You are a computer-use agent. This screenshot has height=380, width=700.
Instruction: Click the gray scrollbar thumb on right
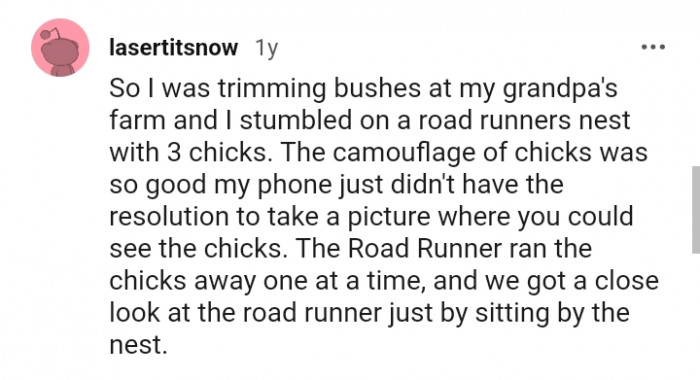(696, 210)
